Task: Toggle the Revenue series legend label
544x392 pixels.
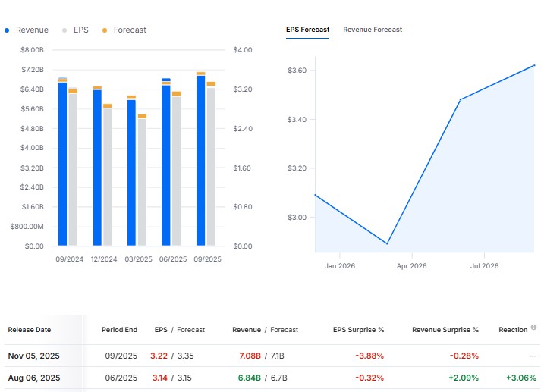Action: point(32,30)
